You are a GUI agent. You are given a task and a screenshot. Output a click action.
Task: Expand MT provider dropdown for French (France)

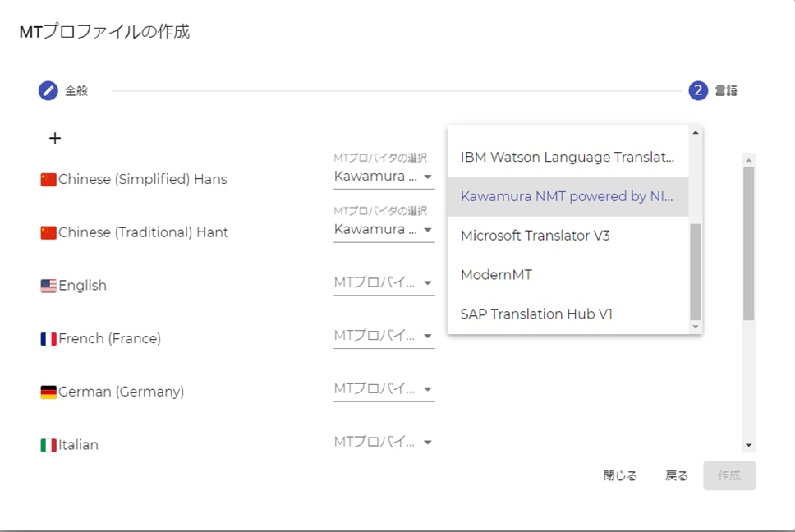tap(384, 336)
